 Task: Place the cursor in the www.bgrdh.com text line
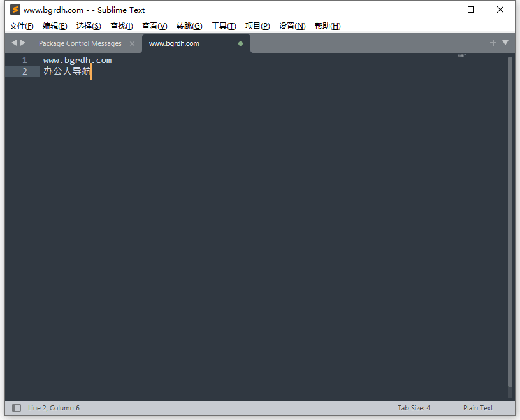coord(77,60)
